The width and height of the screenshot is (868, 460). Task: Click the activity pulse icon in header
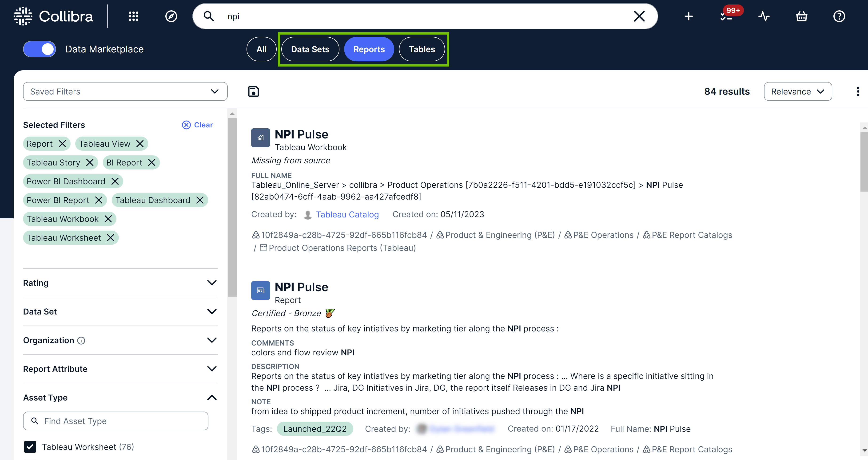click(764, 16)
